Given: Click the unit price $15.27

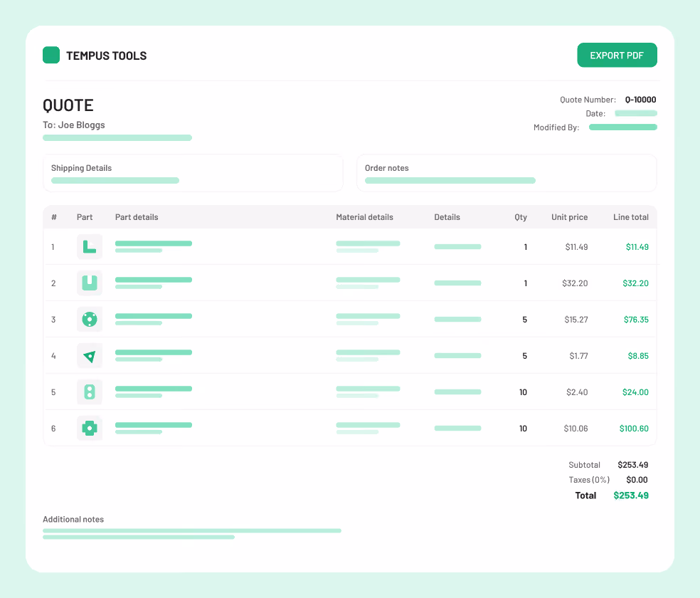Looking at the screenshot, I should tap(576, 320).
